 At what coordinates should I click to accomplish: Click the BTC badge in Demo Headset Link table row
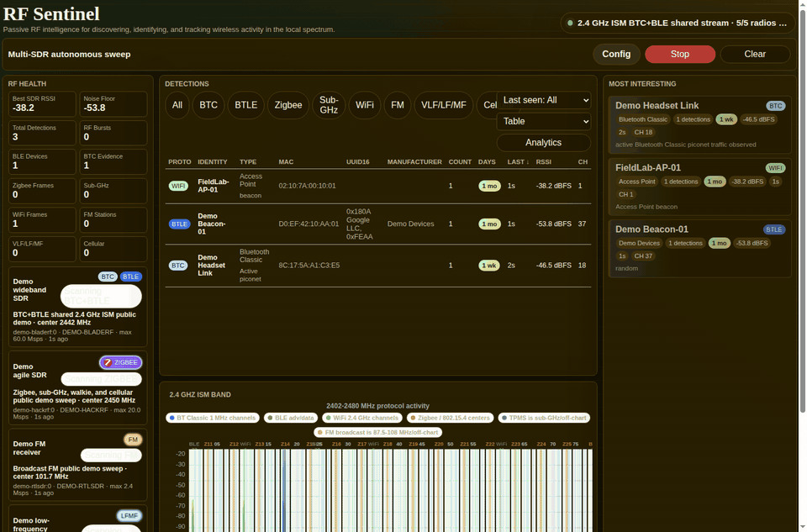(177, 266)
